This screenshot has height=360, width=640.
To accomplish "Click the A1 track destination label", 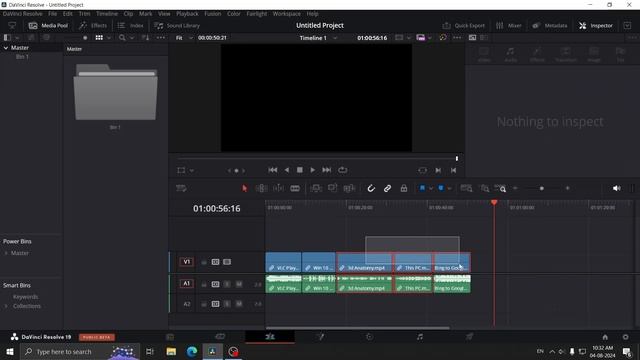I will tap(187, 283).
